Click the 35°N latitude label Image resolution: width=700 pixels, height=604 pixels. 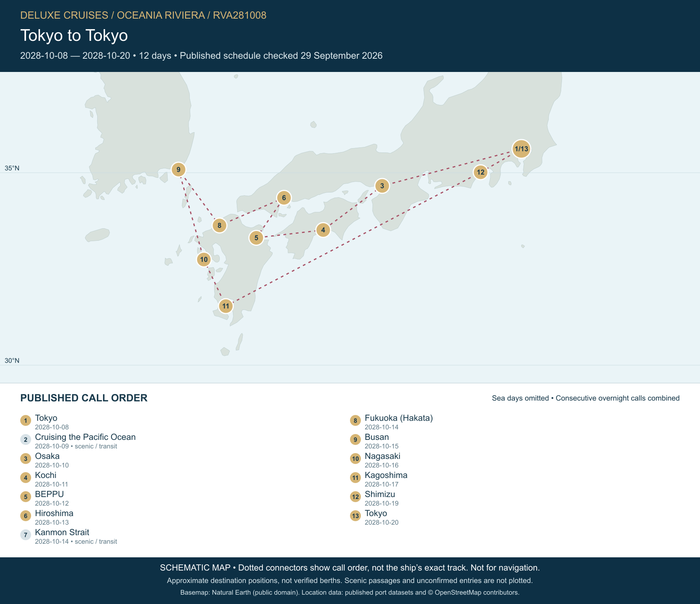pos(12,168)
